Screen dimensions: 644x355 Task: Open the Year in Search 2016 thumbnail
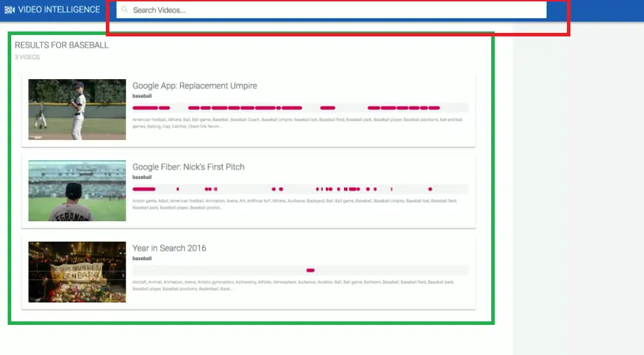pyautogui.click(x=77, y=272)
